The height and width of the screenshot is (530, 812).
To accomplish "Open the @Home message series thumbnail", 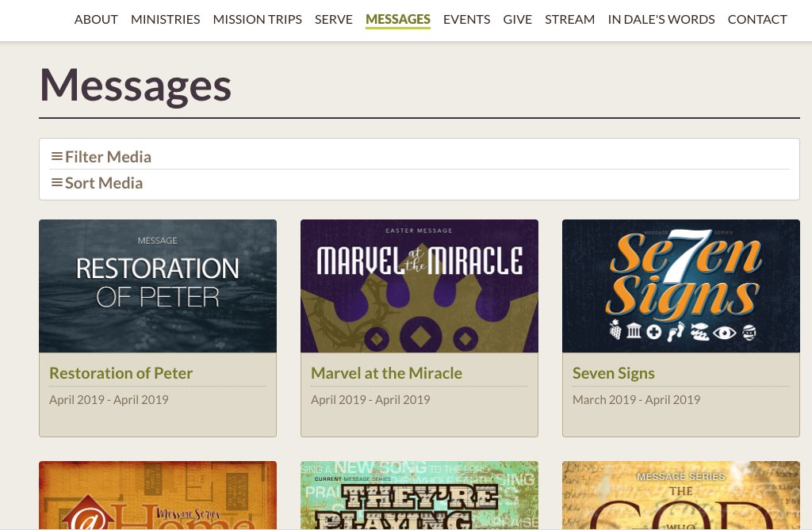I will [x=158, y=495].
